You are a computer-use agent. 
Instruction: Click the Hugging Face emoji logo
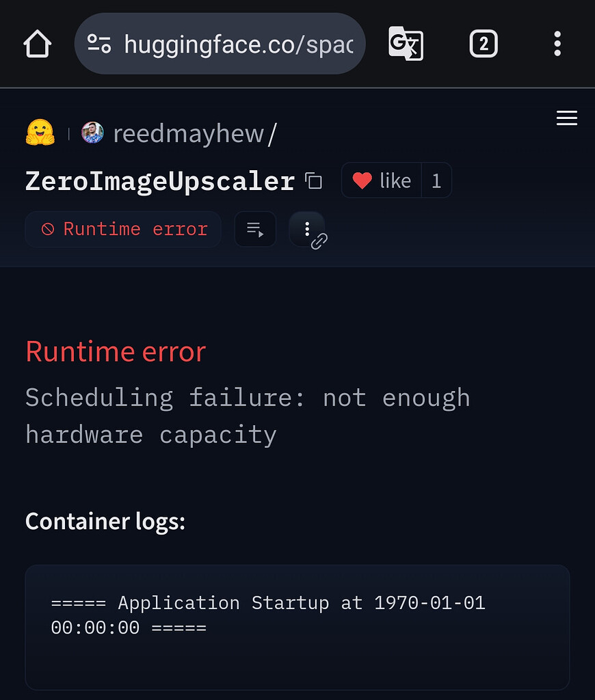pyautogui.click(x=40, y=133)
